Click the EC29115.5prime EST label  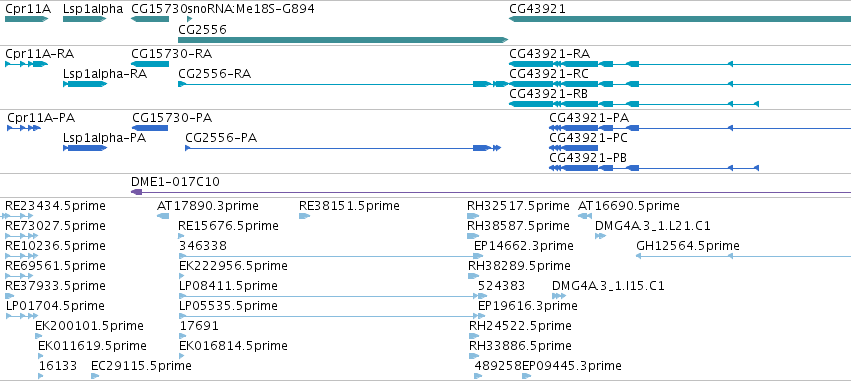pyautogui.click(x=141, y=366)
